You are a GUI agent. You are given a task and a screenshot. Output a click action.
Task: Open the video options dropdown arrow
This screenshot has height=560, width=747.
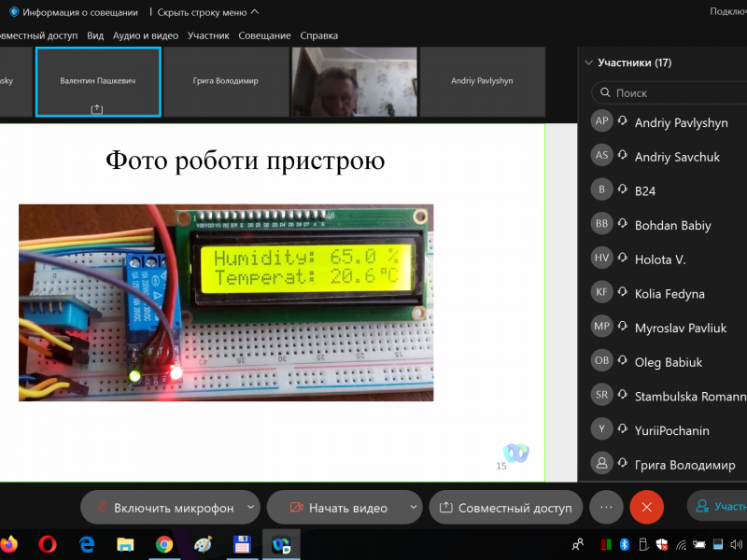point(414,508)
